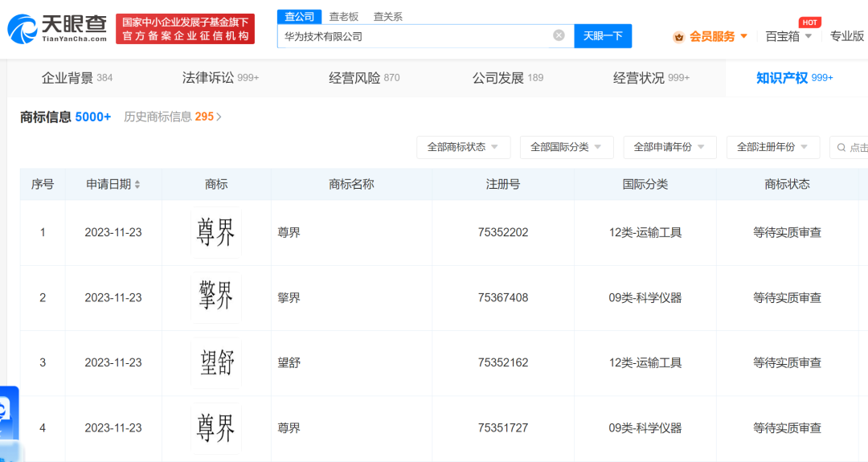Click the 天眼一下 search button
The height and width of the screenshot is (462, 868).
(603, 36)
